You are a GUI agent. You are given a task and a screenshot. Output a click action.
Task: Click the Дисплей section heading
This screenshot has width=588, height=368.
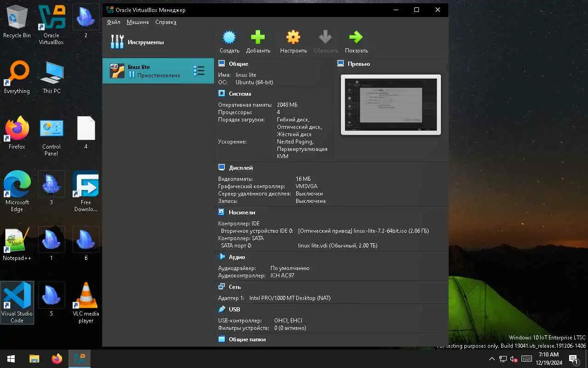point(241,168)
